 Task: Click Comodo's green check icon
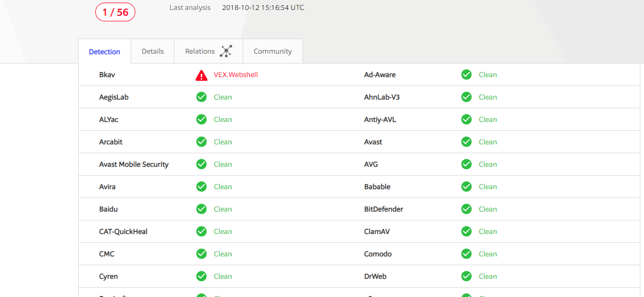(x=466, y=254)
